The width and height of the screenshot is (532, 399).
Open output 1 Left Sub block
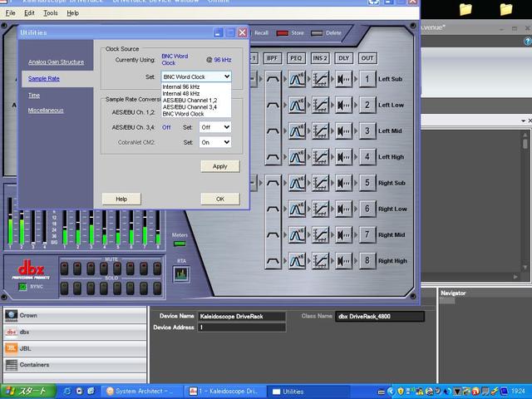point(367,79)
